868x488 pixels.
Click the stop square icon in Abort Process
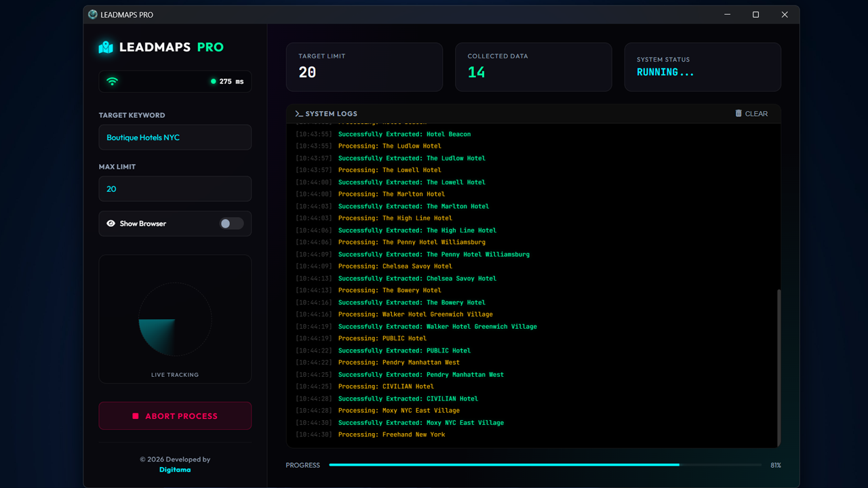click(x=136, y=416)
